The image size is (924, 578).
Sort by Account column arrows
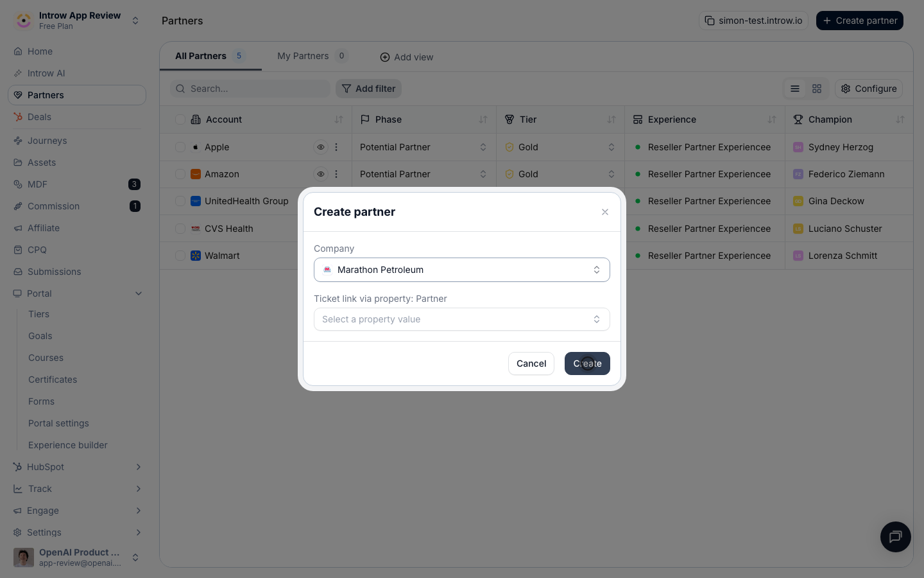pyautogui.click(x=339, y=119)
